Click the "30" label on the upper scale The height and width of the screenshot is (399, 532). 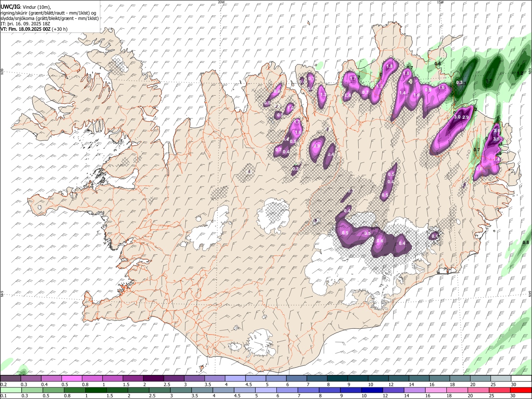513,384
